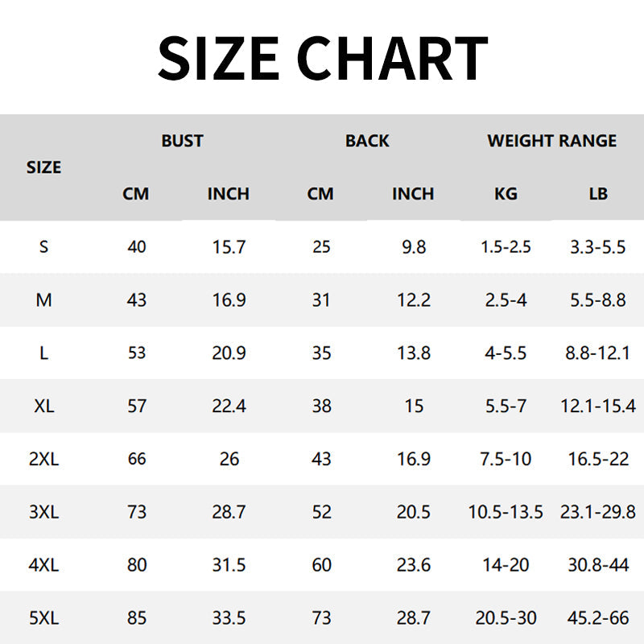Click the INCH sub-header under BUST

pos(229,194)
